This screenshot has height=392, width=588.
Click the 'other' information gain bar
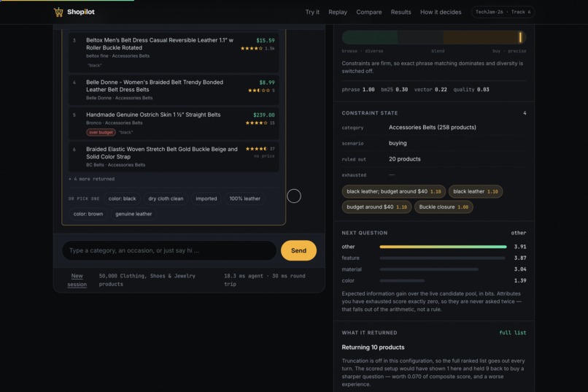(x=443, y=247)
